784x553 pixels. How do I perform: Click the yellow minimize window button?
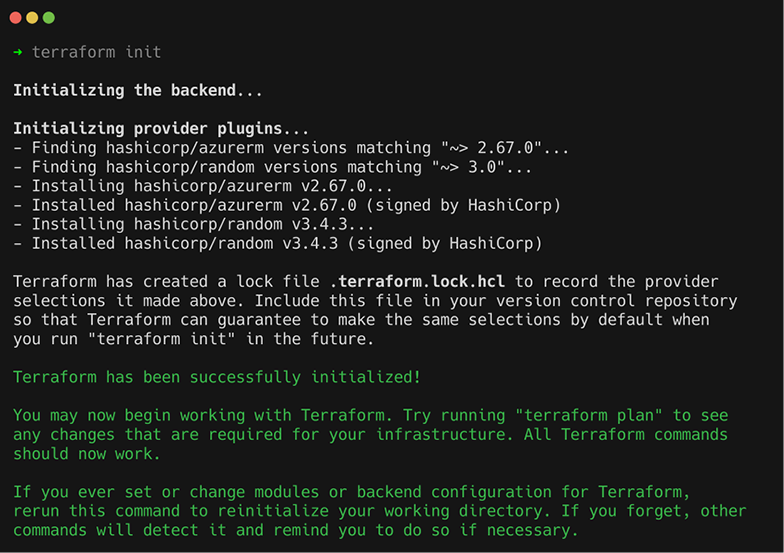32,18
